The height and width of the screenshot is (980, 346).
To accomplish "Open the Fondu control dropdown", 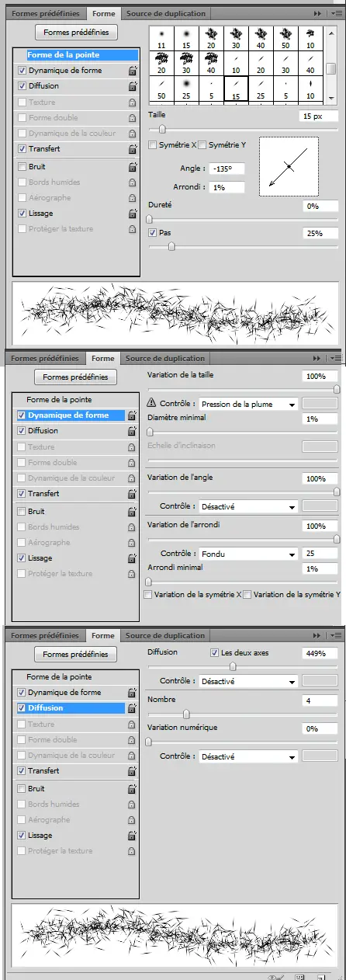I will click(x=248, y=554).
